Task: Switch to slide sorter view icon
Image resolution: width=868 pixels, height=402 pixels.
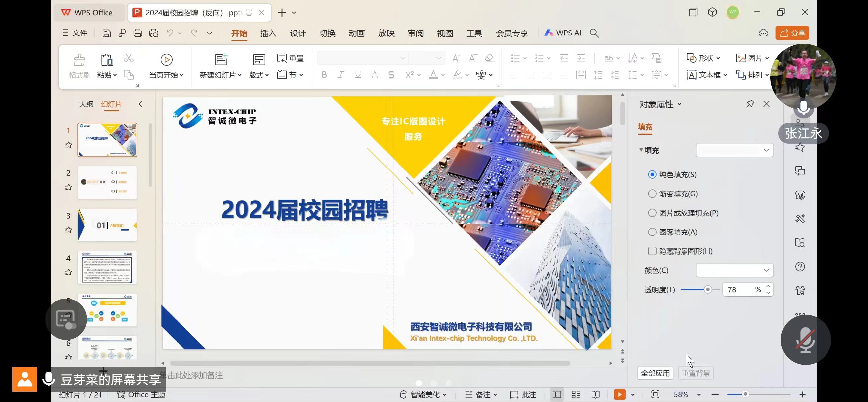Action: 576,395
